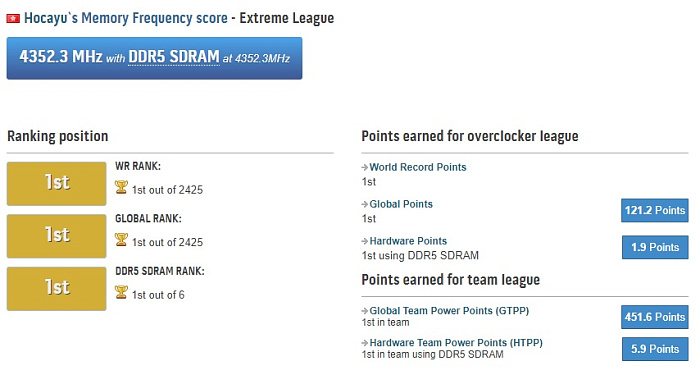This screenshot has width=700, height=384.
Task: Click the arrow icon before Global Team Power Points
Action: pyautogui.click(x=365, y=311)
